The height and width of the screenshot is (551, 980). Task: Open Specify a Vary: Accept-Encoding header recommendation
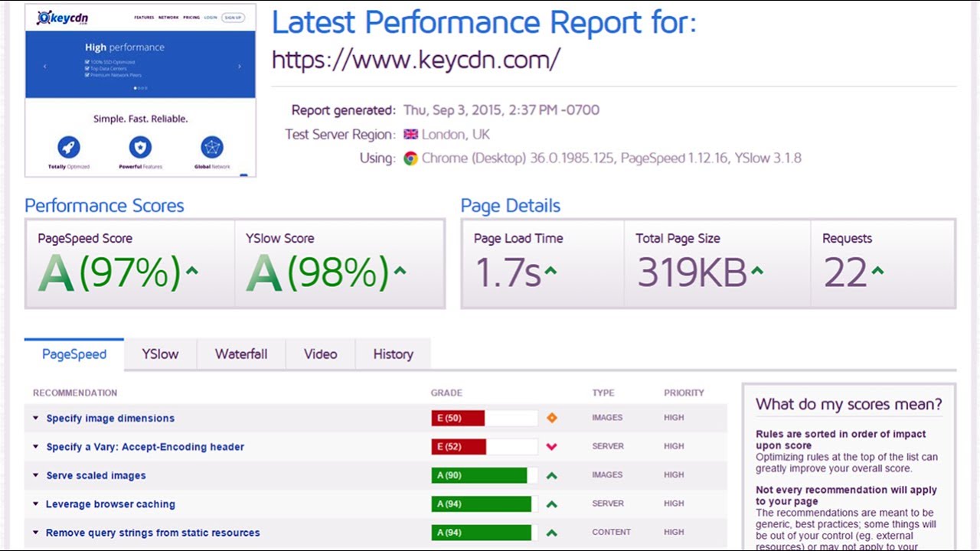[x=145, y=447]
